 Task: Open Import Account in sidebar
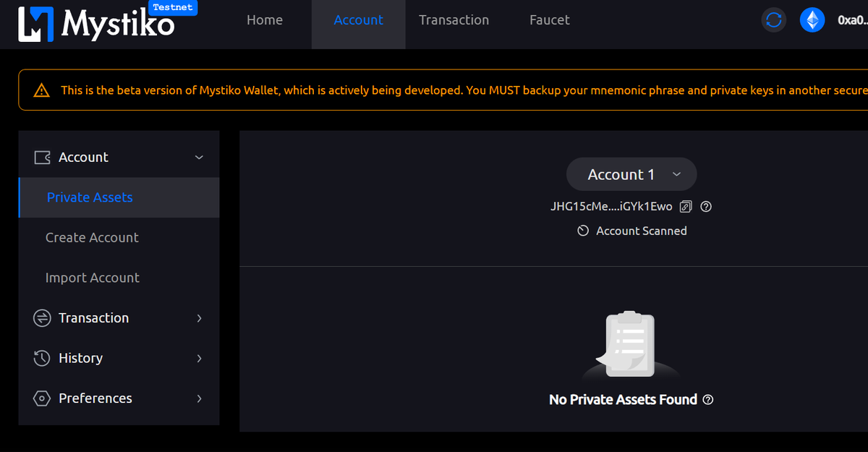tap(93, 278)
